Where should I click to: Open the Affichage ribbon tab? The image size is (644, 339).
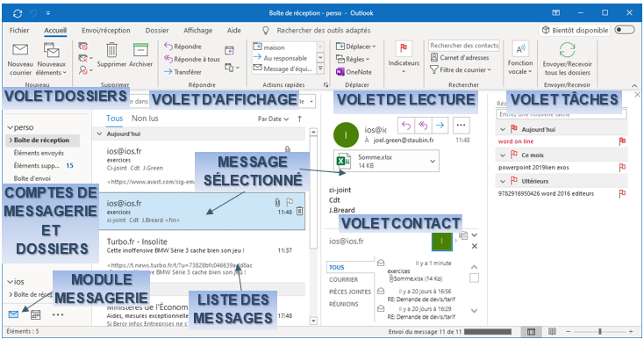click(197, 31)
